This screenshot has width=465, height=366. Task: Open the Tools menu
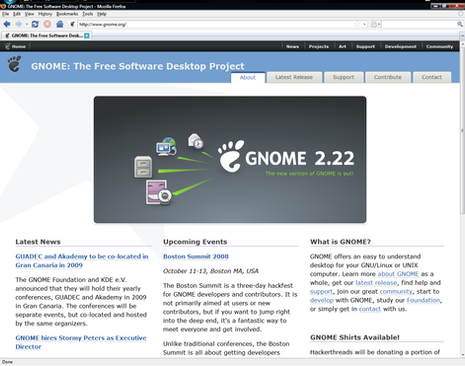[x=88, y=14]
